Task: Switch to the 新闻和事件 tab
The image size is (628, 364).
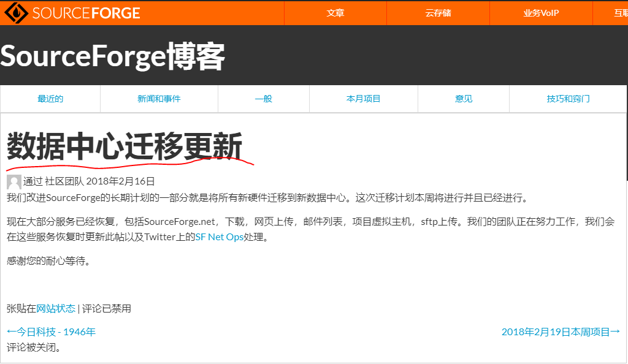Action: point(159,99)
